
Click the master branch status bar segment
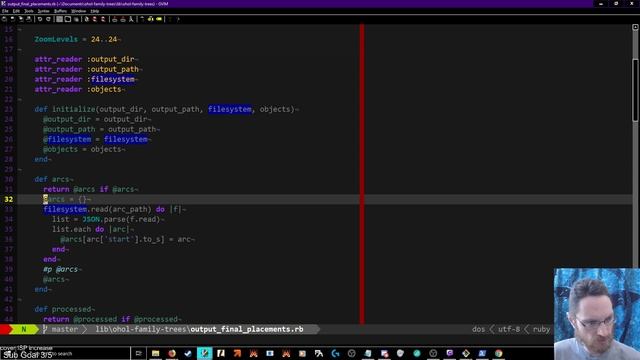pos(61,329)
